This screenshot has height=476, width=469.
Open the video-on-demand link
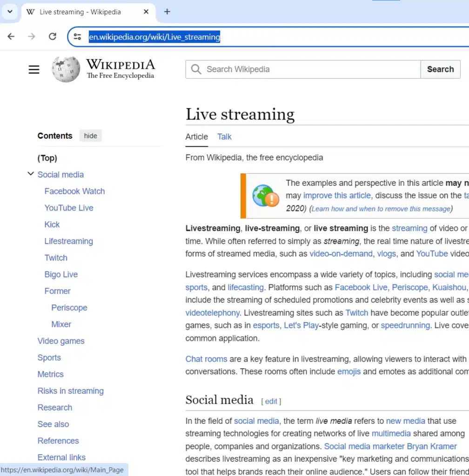341,254
